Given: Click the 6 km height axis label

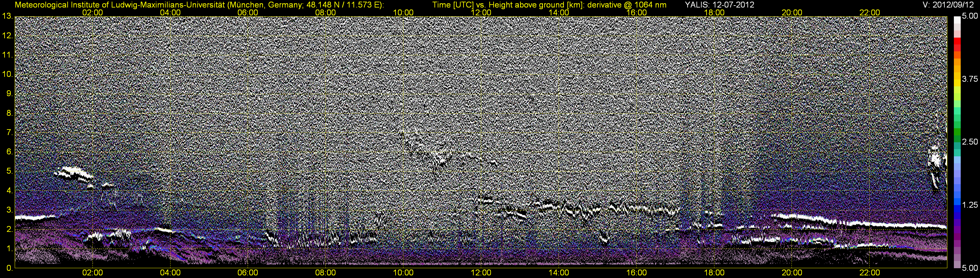Looking at the screenshot, I should point(9,152).
